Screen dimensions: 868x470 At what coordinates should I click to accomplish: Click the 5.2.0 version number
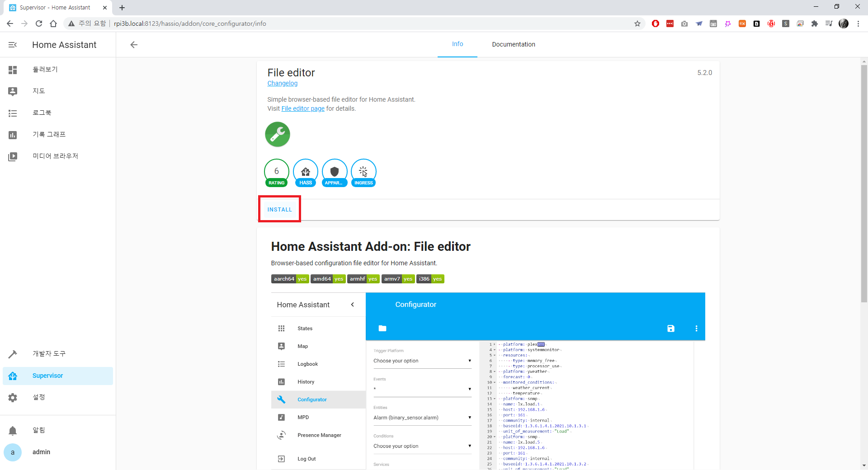(704, 73)
